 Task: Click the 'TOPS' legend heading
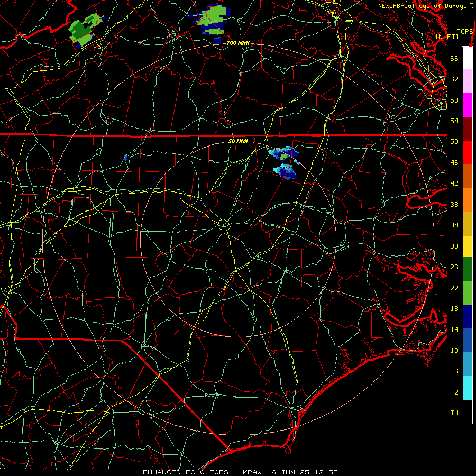(465, 32)
